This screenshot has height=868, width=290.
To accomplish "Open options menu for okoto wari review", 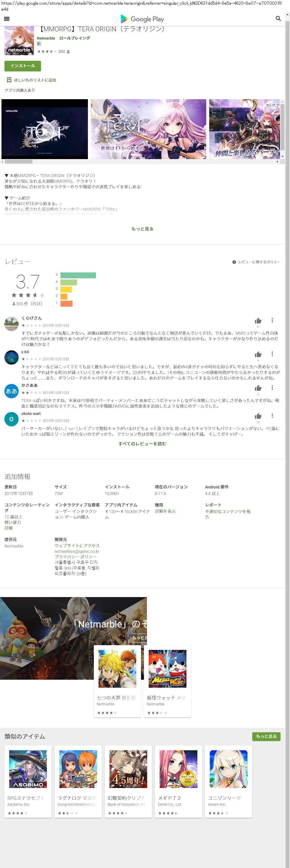I will coord(272,416).
